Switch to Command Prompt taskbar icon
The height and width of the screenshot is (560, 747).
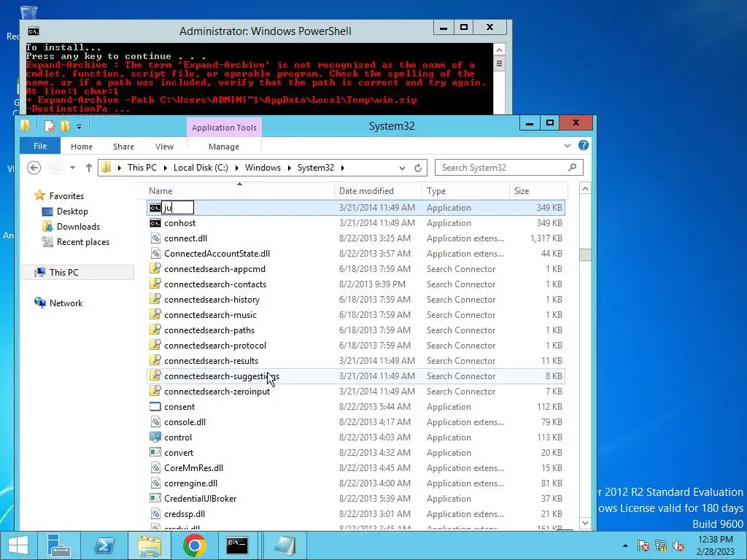pyautogui.click(x=237, y=545)
